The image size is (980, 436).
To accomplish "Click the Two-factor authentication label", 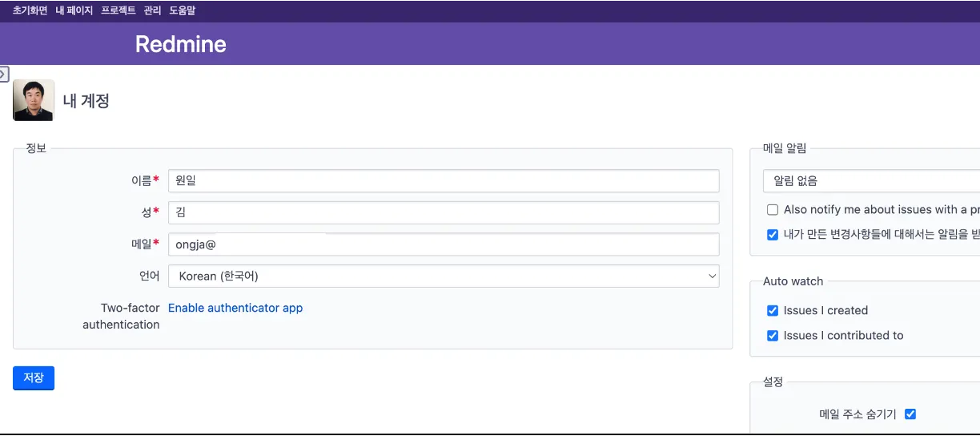I will [x=121, y=316].
